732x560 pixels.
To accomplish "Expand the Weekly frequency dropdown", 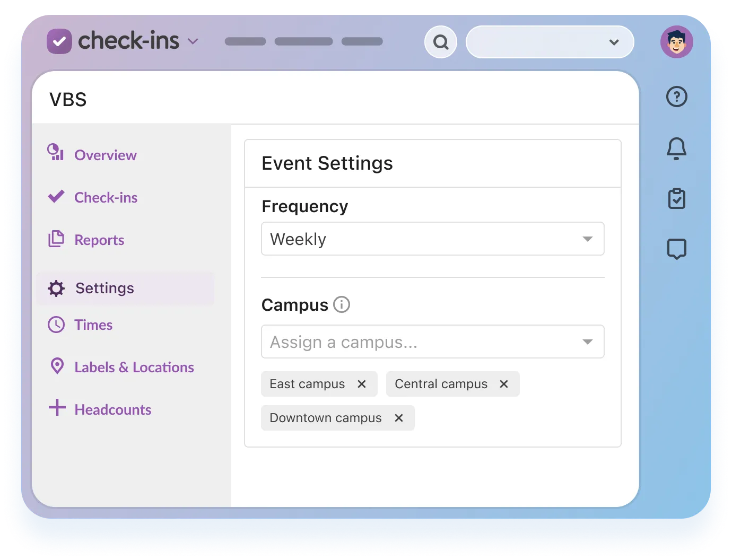I will (x=432, y=239).
